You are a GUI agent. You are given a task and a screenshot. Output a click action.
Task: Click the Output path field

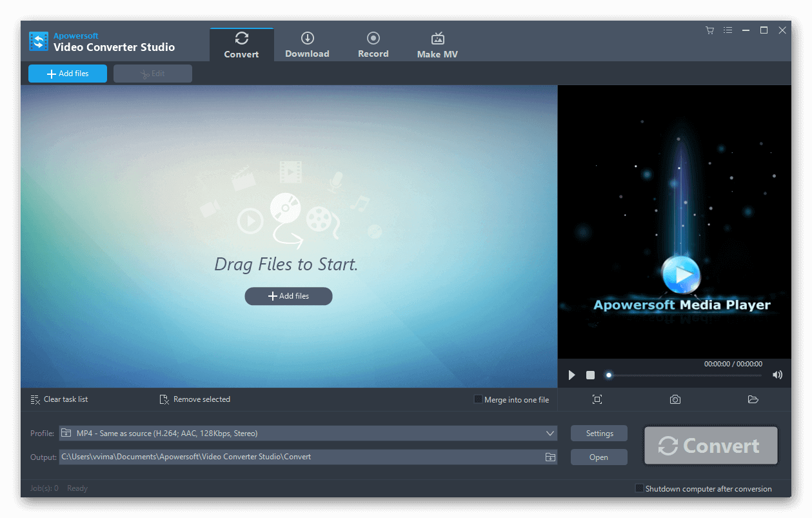coord(297,457)
